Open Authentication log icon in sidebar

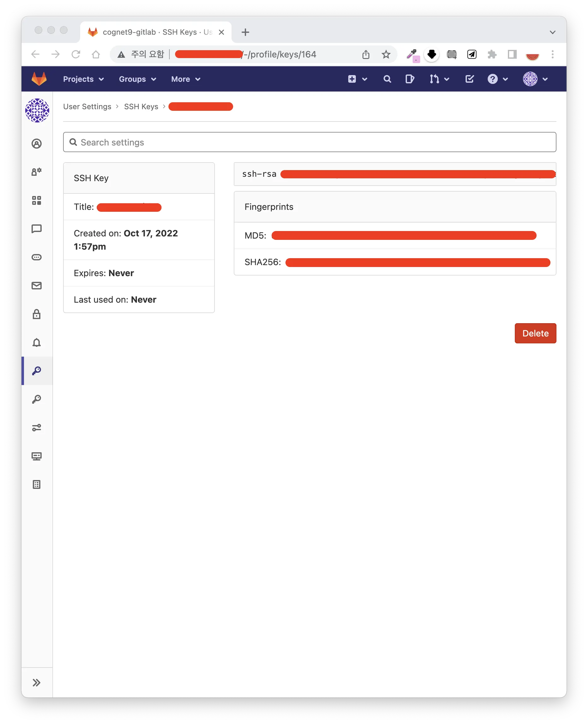[37, 484]
